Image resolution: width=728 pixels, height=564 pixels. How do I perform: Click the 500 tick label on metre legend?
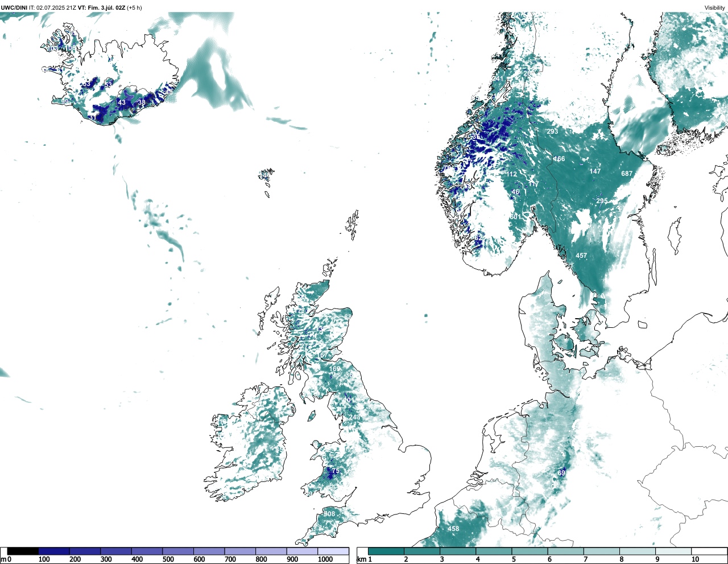tap(168, 559)
